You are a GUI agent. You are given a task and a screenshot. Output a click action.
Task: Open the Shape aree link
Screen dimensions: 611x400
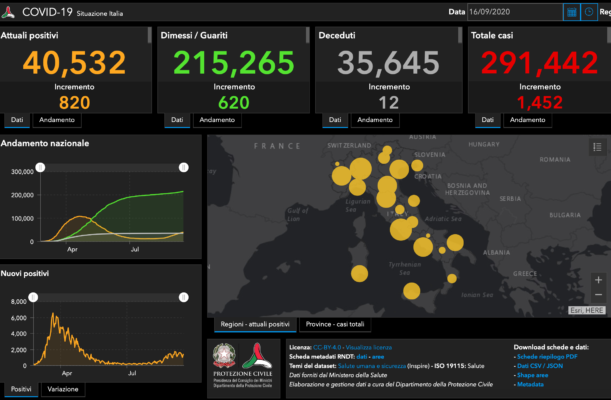pyautogui.click(x=532, y=375)
